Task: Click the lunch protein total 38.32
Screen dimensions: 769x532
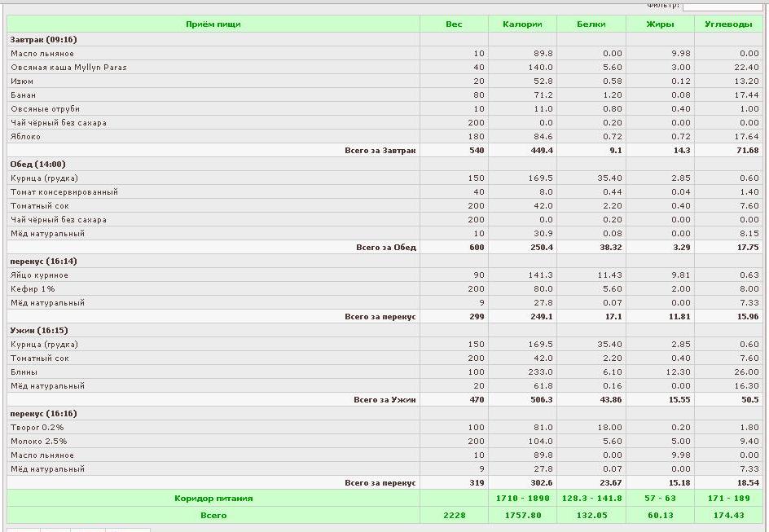Action: click(x=611, y=248)
